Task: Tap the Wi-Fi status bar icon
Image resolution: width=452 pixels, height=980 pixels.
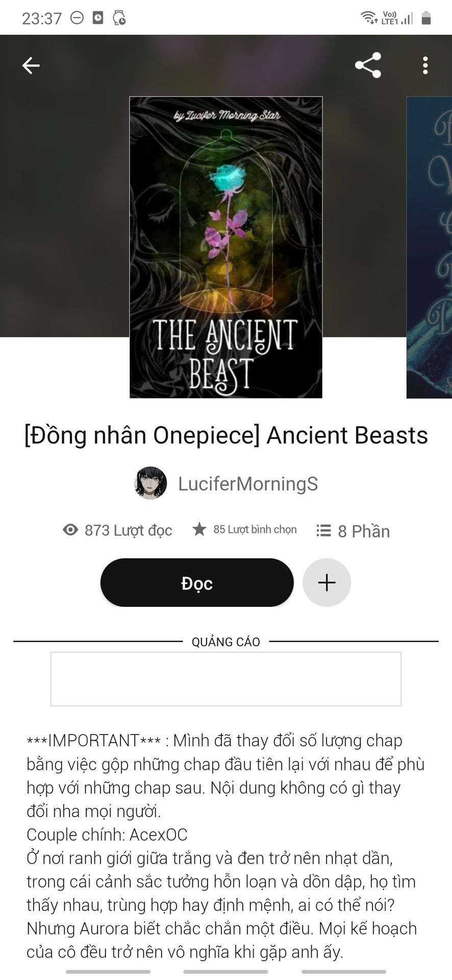Action: pyautogui.click(x=368, y=18)
